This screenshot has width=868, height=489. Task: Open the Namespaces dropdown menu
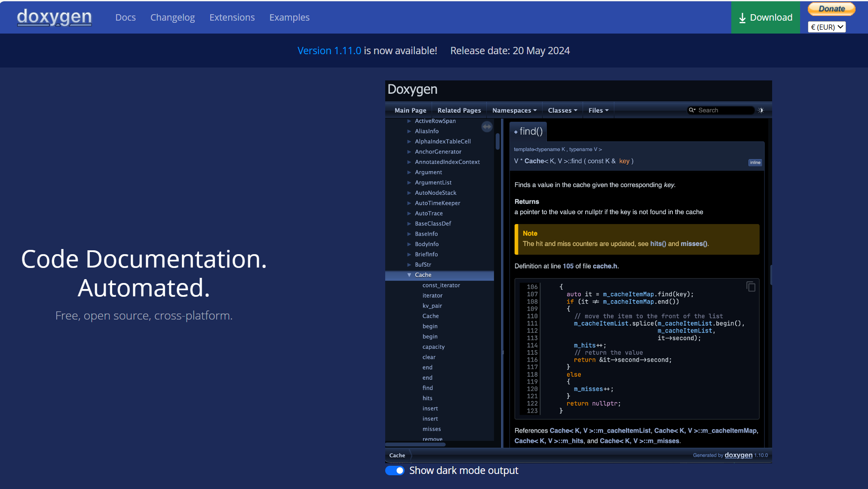(514, 111)
